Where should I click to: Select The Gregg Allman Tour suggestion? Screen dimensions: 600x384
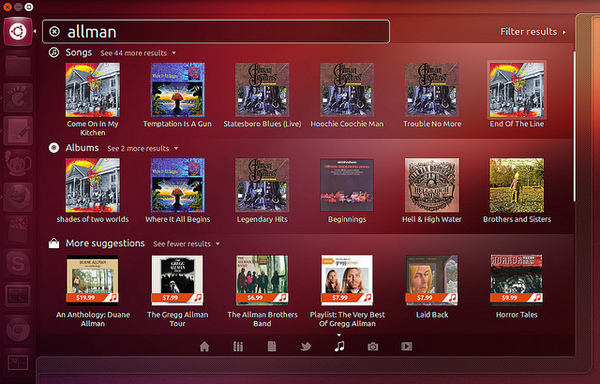(178, 291)
